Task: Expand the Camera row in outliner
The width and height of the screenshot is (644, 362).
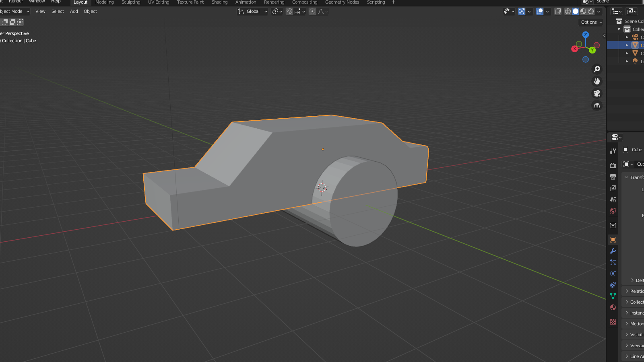Action: [x=627, y=37]
